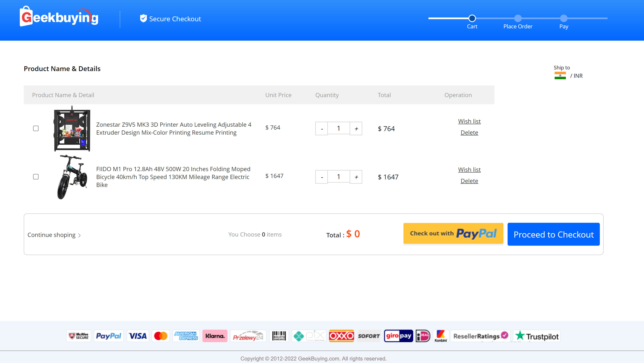
Task: Delete Zonestar 3D Printer from cart
Action: click(x=469, y=132)
